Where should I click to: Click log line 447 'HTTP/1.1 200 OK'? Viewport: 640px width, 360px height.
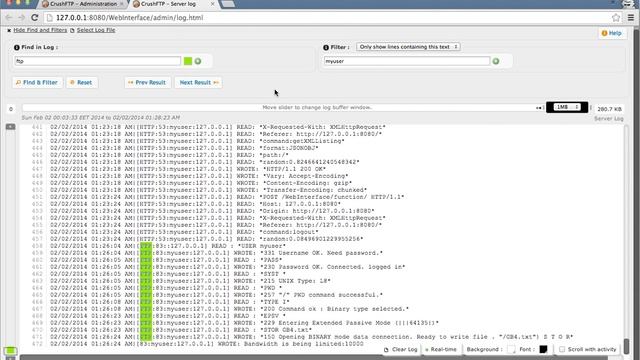[188, 169]
